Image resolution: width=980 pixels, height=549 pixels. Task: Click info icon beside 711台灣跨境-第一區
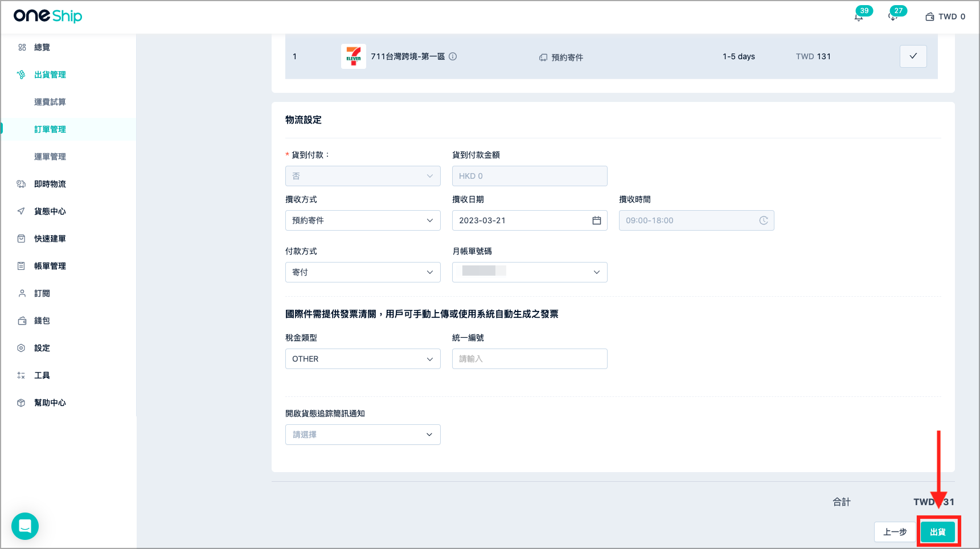coord(453,56)
